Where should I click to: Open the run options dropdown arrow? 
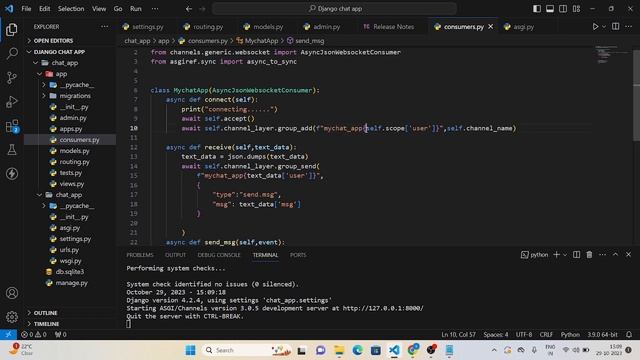click(x=604, y=27)
